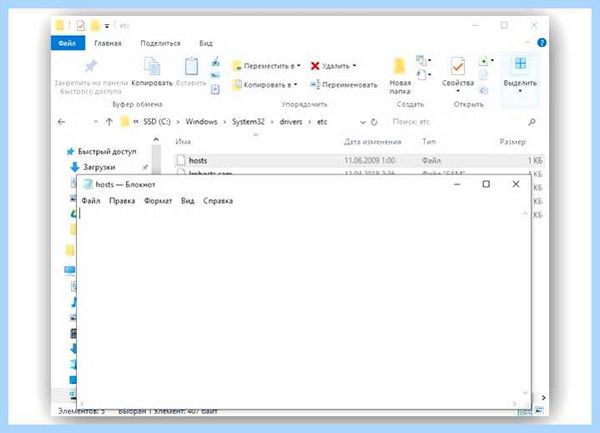The height and width of the screenshot is (433, 600).
Task: Click the red X Удалить icon
Action: click(315, 66)
